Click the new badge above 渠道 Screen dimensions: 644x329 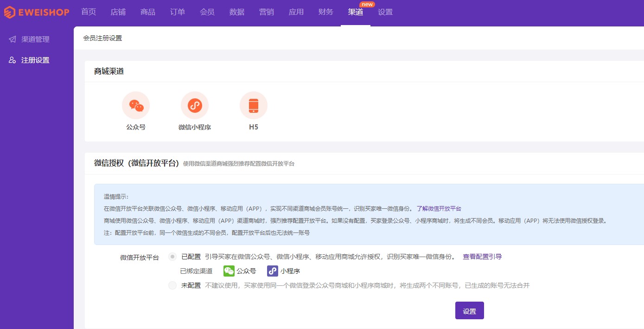(367, 4)
